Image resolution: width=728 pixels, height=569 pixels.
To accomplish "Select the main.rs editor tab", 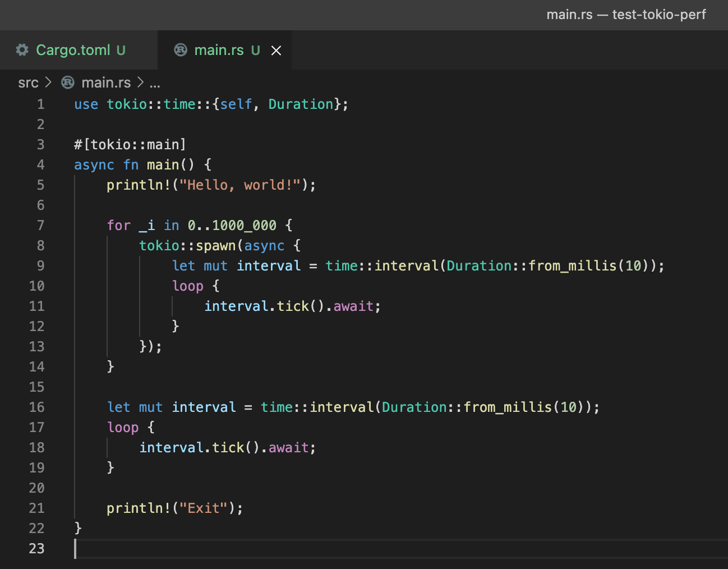I will [224, 50].
